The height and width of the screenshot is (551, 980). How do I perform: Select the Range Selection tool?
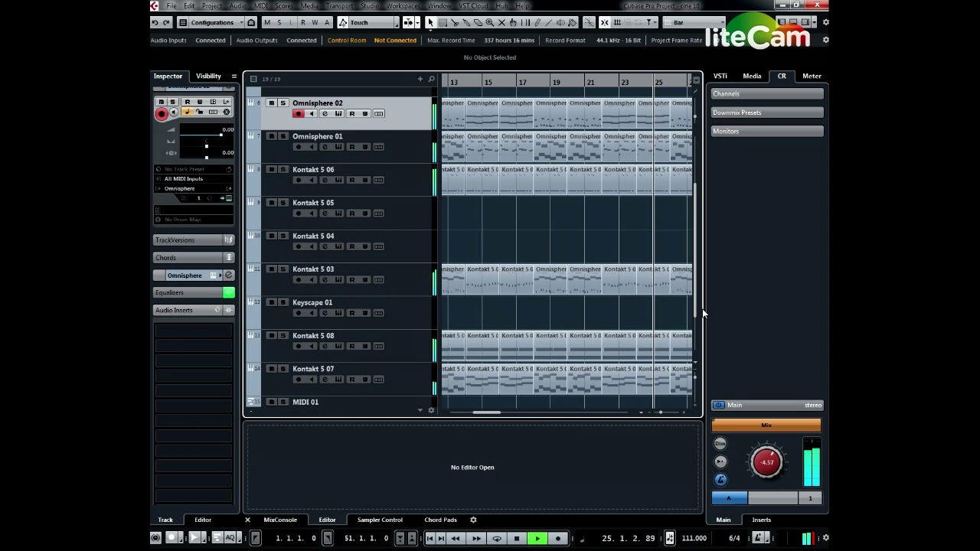pyautogui.click(x=443, y=22)
